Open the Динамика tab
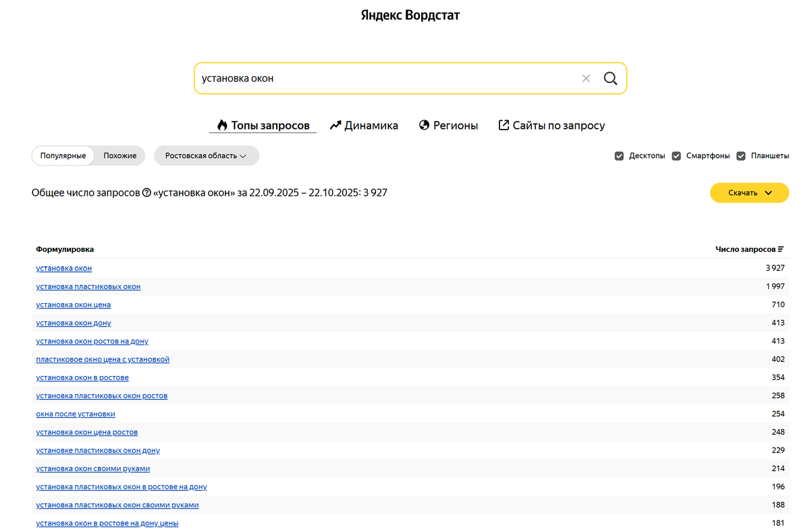810x532 pixels. click(x=364, y=126)
